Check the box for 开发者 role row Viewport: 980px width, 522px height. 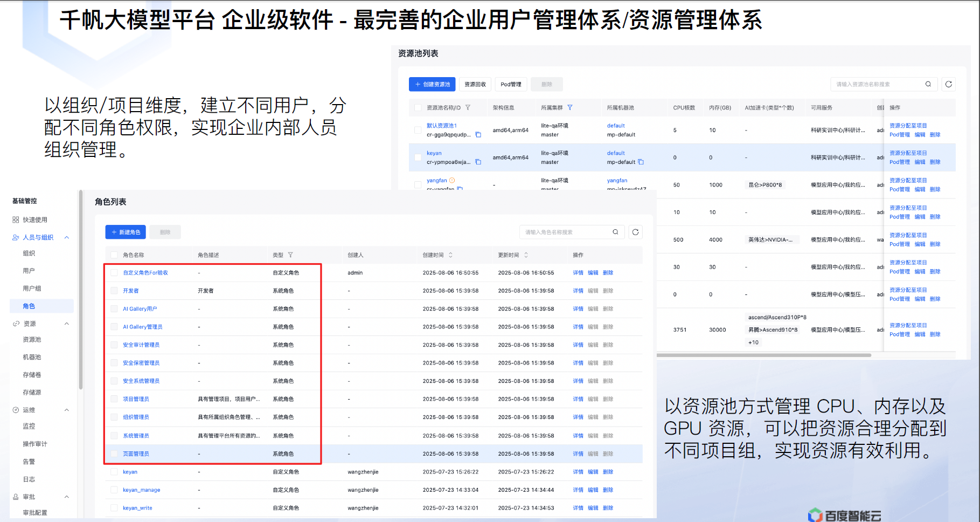114,291
